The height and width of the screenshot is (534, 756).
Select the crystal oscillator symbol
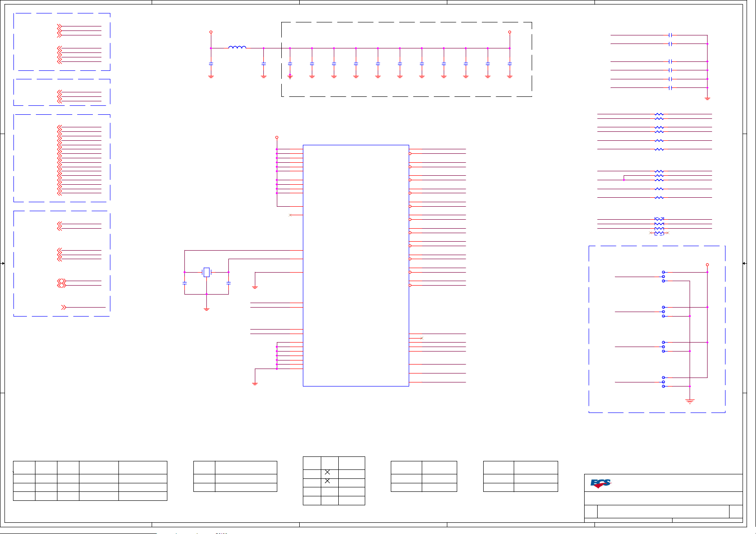pos(206,272)
